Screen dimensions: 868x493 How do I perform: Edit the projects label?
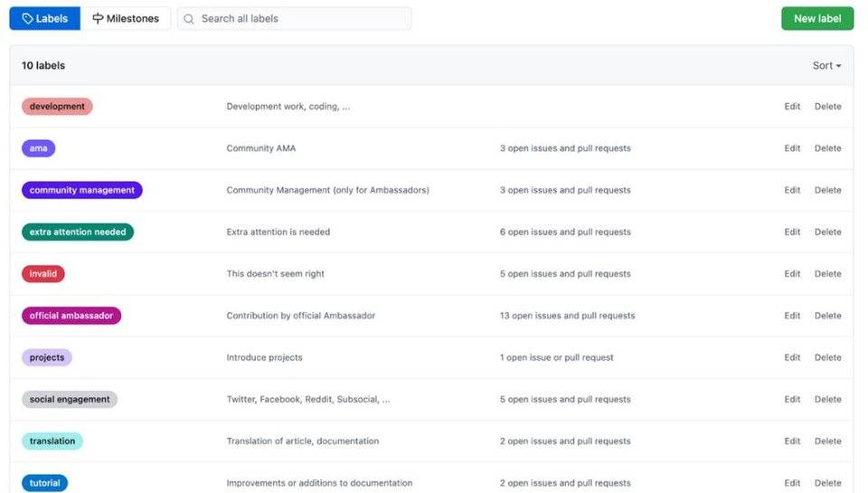point(792,357)
